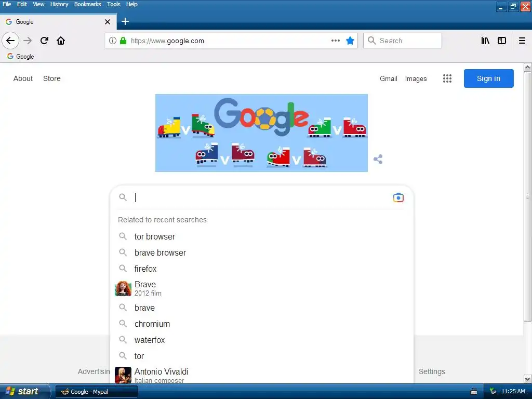Toggle the blue bookmark star
The width and height of the screenshot is (532, 399).
point(350,41)
